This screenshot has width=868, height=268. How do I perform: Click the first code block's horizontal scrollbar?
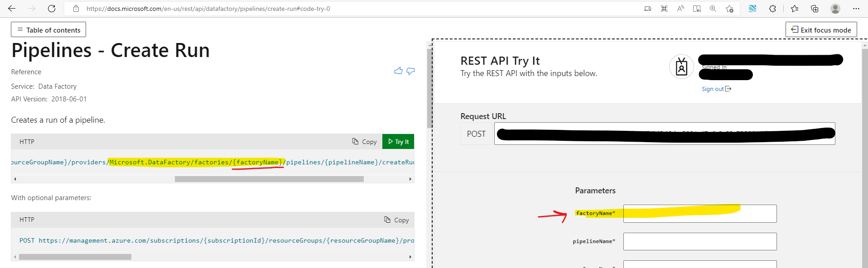click(269, 179)
